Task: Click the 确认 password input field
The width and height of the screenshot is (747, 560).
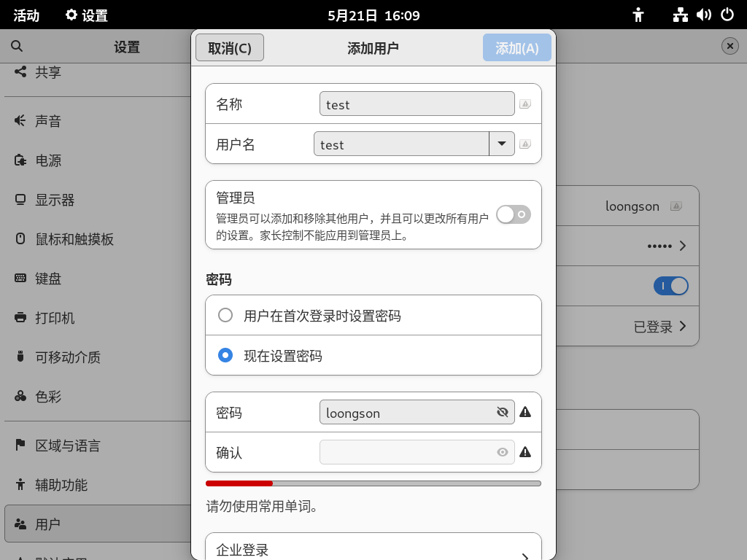Action: [407, 452]
